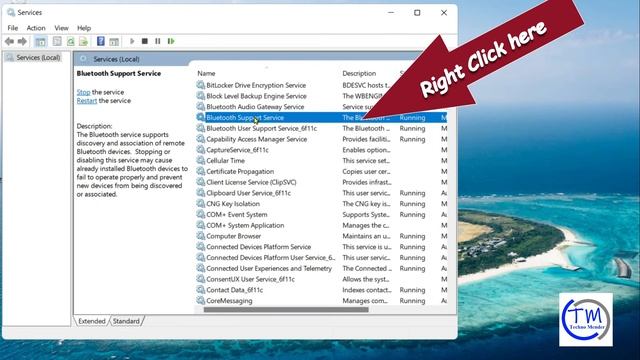Select Client License Service (ClipSVC)
The height and width of the screenshot is (360, 640).
click(x=251, y=182)
